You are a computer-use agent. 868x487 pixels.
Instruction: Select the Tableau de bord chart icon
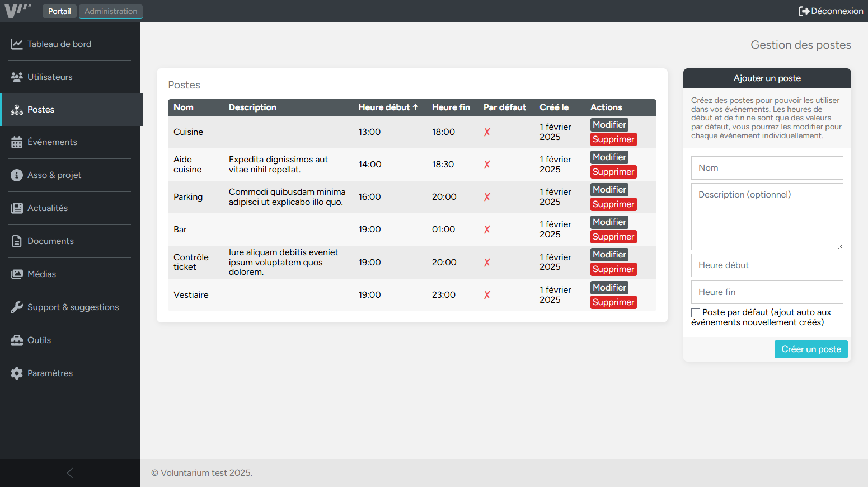(16, 44)
